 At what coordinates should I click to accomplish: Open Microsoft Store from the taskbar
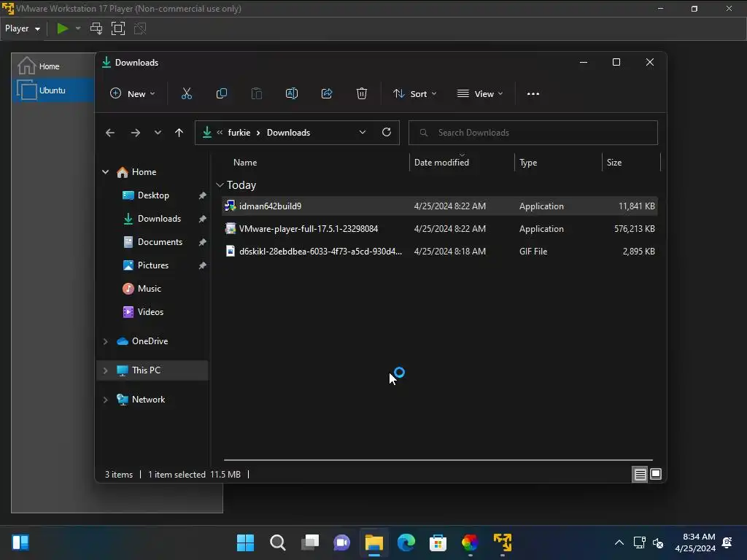point(438,542)
